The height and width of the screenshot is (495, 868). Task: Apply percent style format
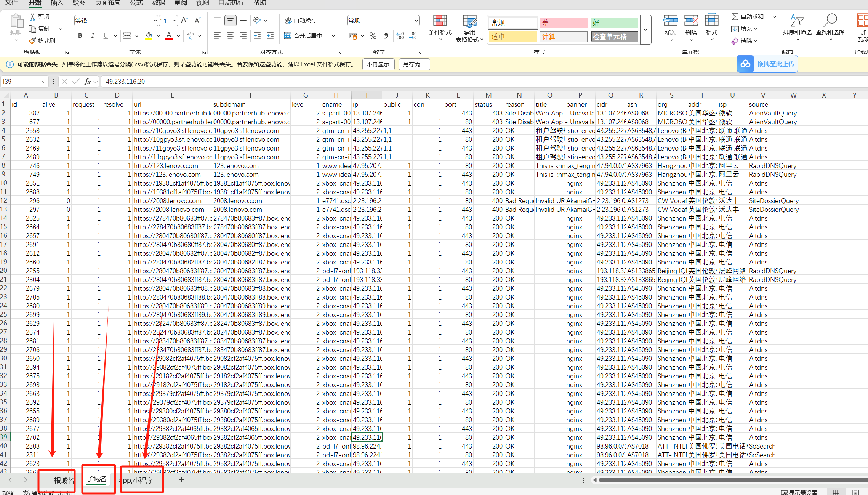[373, 36]
